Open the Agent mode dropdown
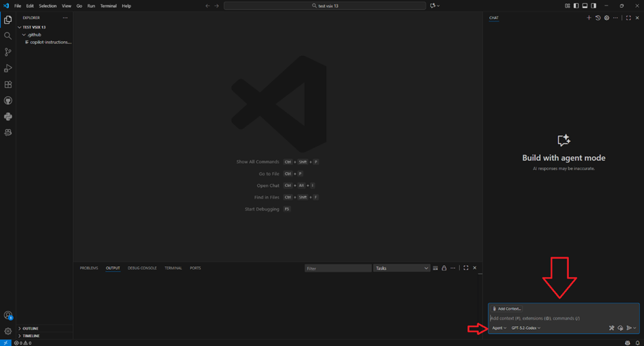 499,328
